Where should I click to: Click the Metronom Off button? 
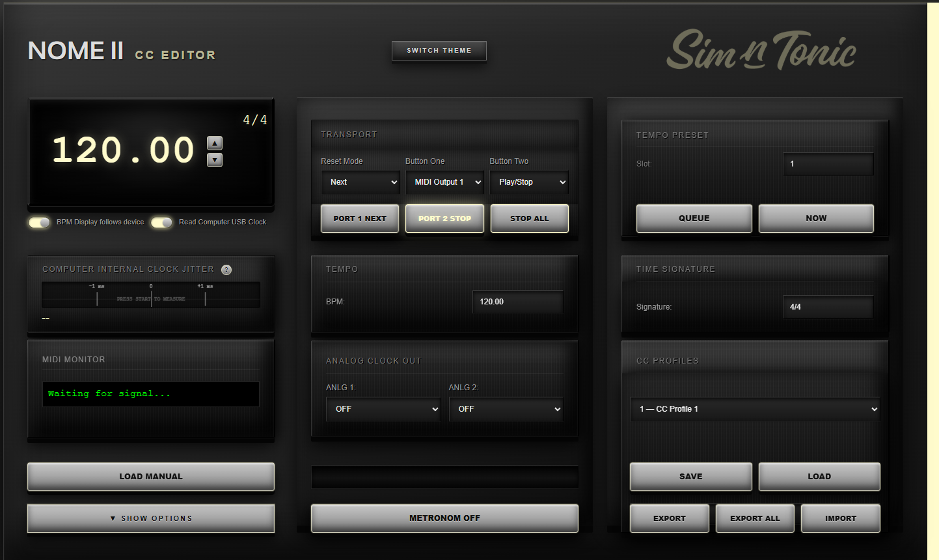tap(445, 518)
